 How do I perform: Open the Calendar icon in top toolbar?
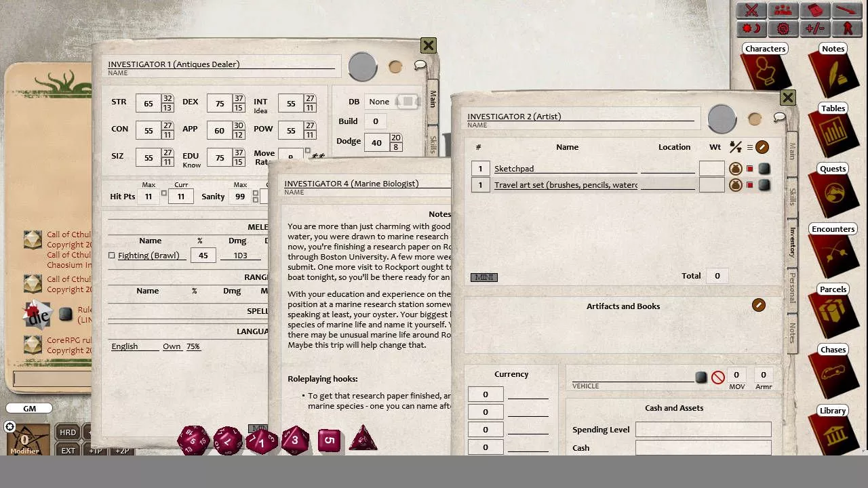[x=815, y=10]
